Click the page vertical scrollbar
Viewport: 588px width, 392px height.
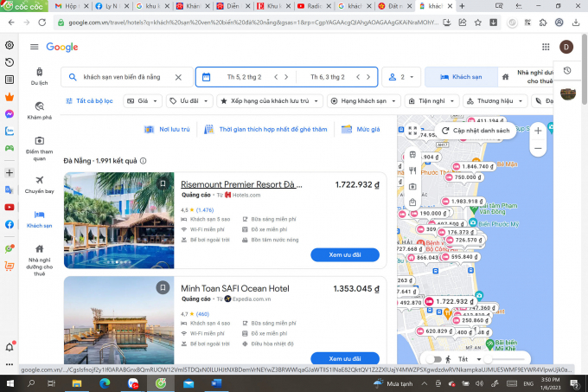pos(585,69)
